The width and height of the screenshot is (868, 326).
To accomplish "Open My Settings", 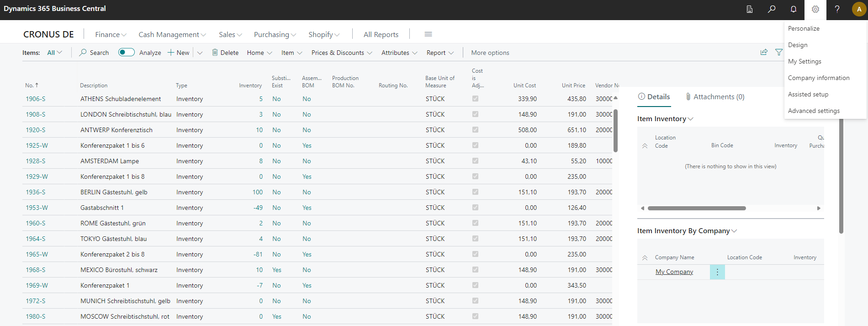I will coord(804,61).
